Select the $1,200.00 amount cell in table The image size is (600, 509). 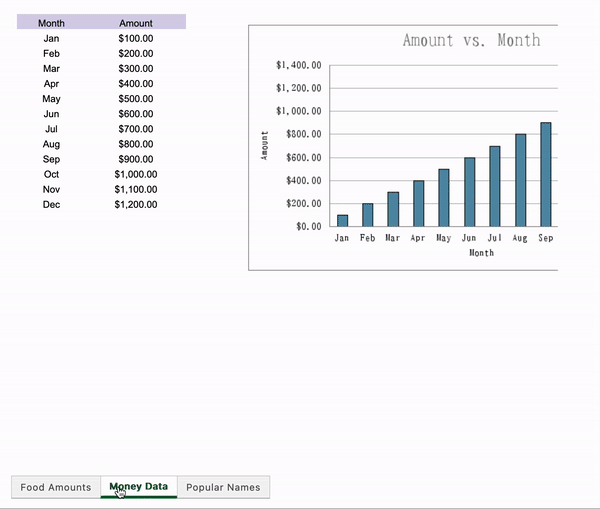[x=136, y=205]
